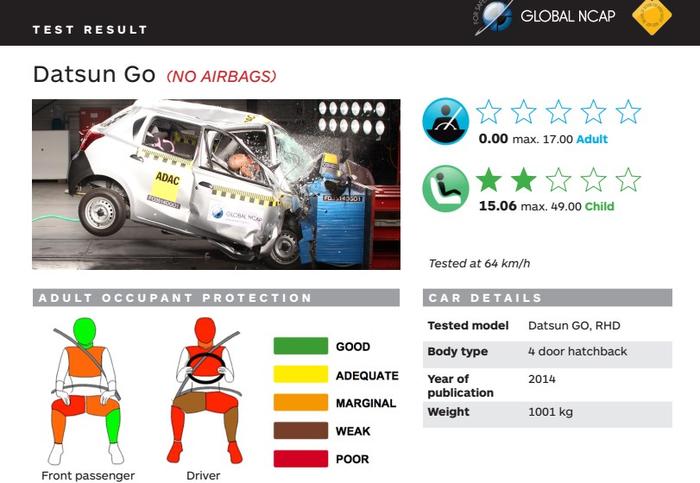Viewport: 700px width, 483px height.
Task: Click the front passenger's green head
Action: point(84,332)
